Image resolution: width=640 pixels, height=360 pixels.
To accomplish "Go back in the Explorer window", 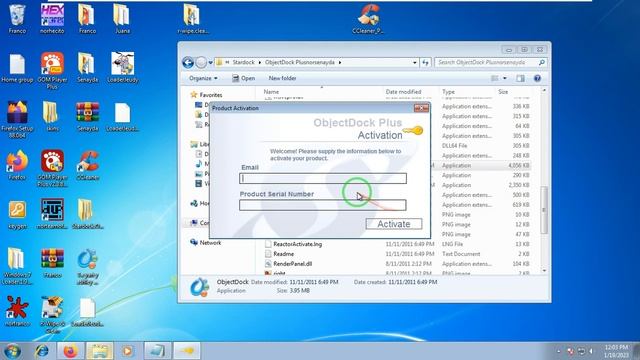I will (188, 62).
